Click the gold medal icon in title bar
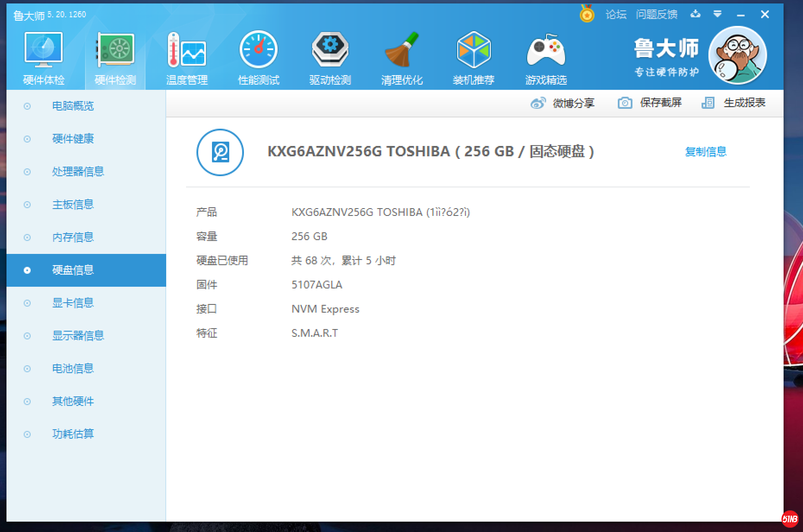Image resolution: width=803 pixels, height=532 pixels. (587, 14)
